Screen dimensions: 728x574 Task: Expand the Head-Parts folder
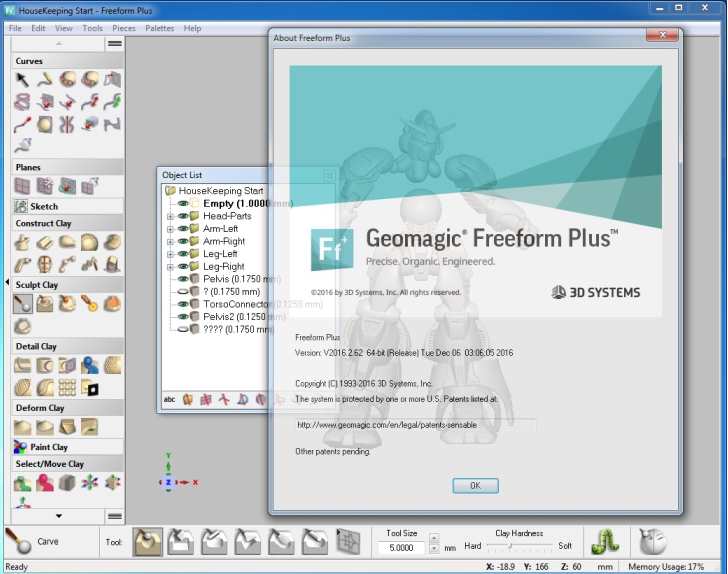[170, 216]
